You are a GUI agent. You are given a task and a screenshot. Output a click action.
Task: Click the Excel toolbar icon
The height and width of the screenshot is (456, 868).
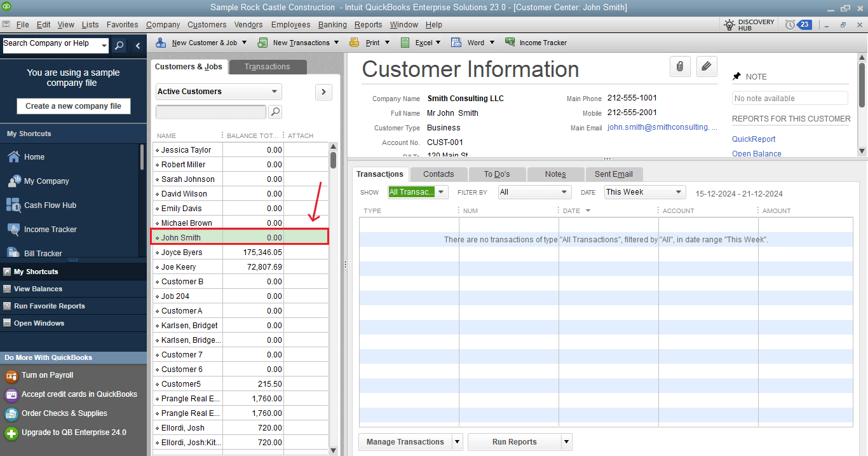click(x=405, y=43)
